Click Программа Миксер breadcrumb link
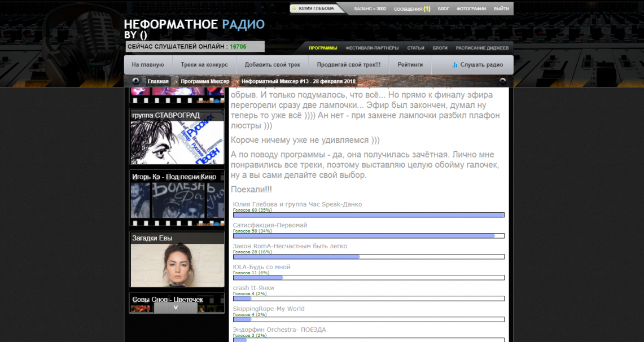Image resolution: width=644 pixels, height=342 pixels. [205, 81]
